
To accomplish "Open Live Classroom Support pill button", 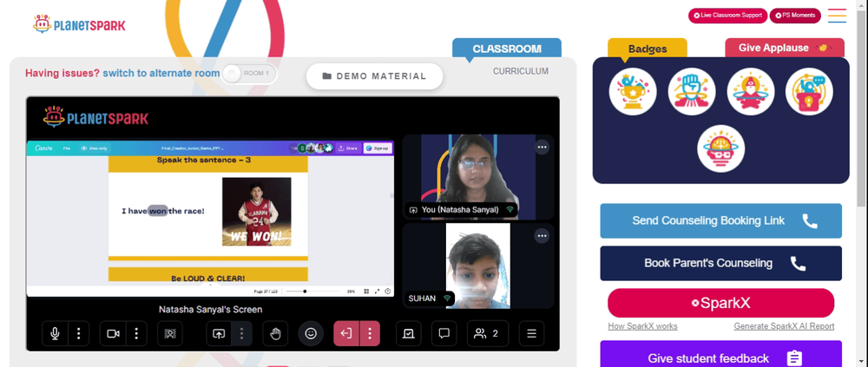I will click(727, 16).
